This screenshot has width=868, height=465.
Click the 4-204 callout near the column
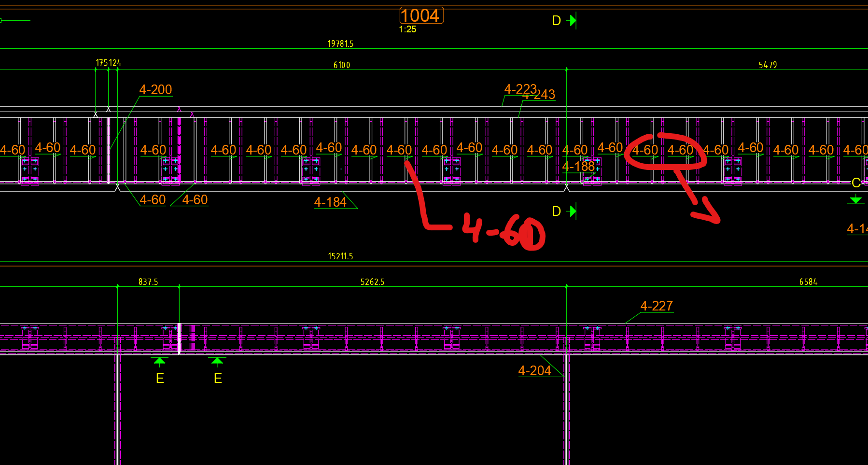click(535, 371)
